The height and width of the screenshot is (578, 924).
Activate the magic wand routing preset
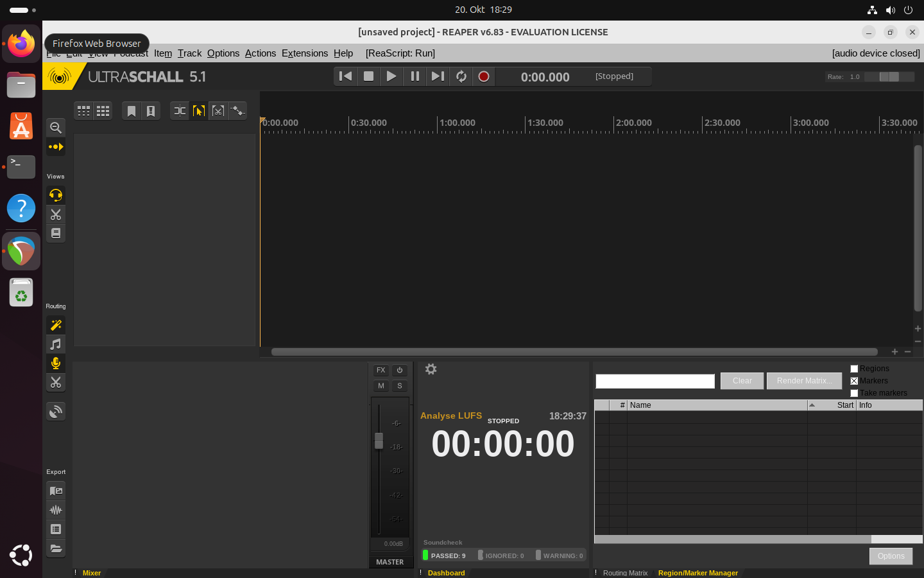(56, 325)
